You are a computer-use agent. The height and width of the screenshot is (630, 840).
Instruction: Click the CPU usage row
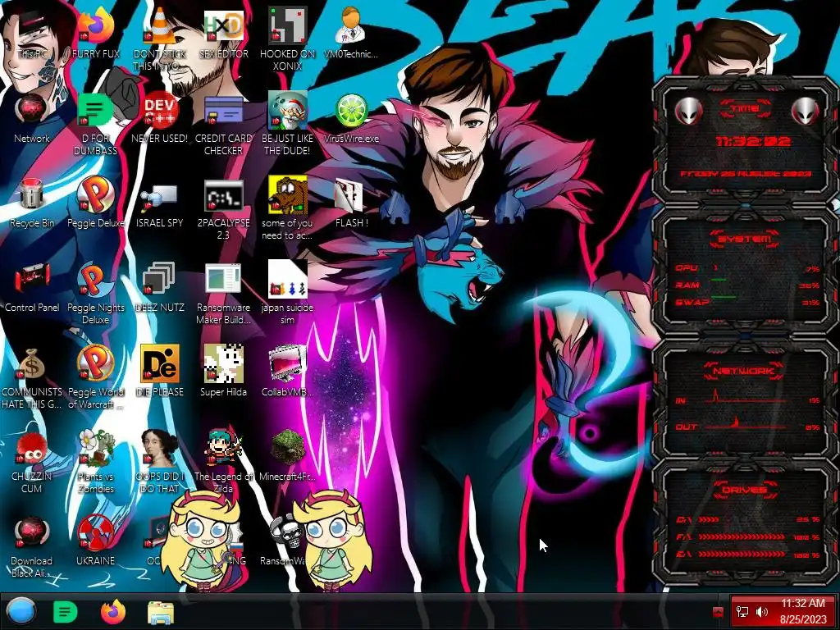click(746, 268)
